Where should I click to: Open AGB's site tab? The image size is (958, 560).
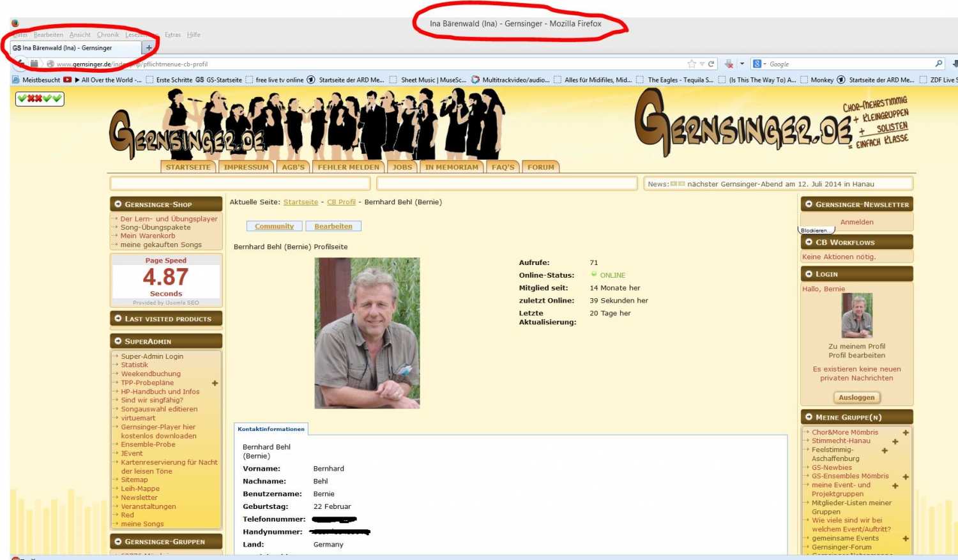[x=293, y=167]
